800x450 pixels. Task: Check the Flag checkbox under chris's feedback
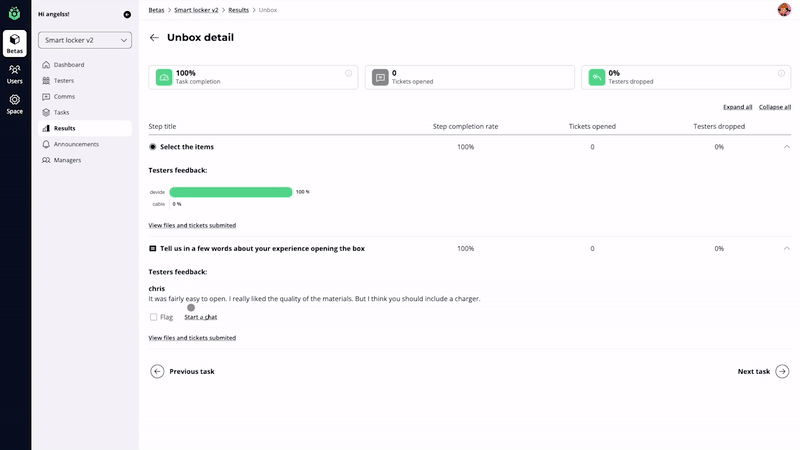[x=153, y=317]
